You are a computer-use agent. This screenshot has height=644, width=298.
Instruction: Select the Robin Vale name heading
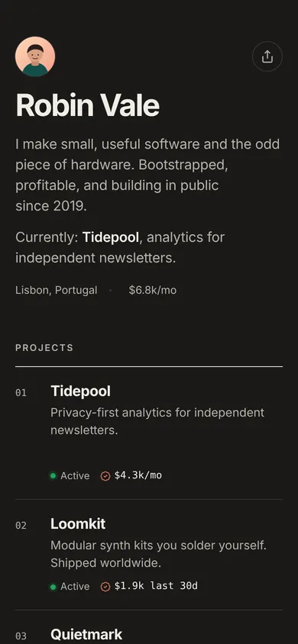[87, 105]
